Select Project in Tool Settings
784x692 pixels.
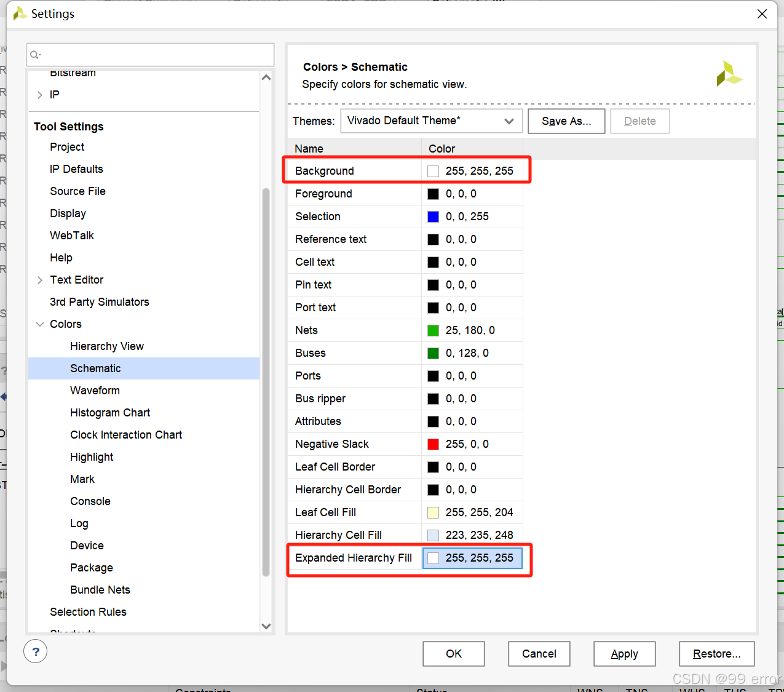pyautogui.click(x=67, y=147)
